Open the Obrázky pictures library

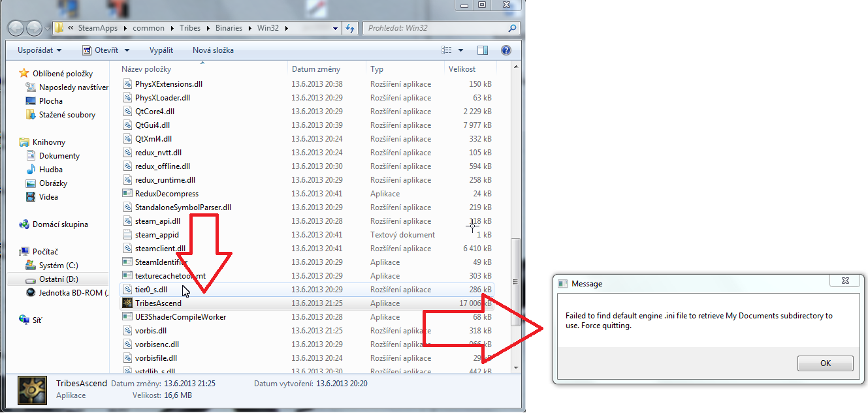[x=46, y=183]
